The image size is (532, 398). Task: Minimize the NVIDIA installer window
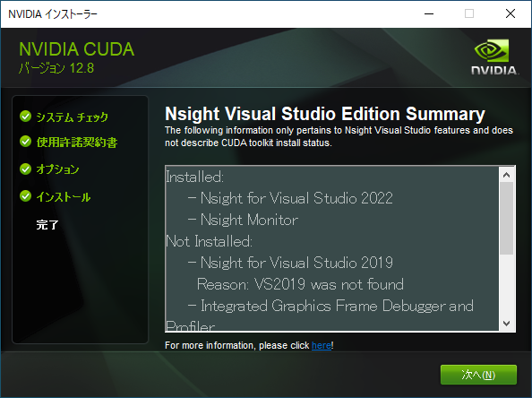429,14
